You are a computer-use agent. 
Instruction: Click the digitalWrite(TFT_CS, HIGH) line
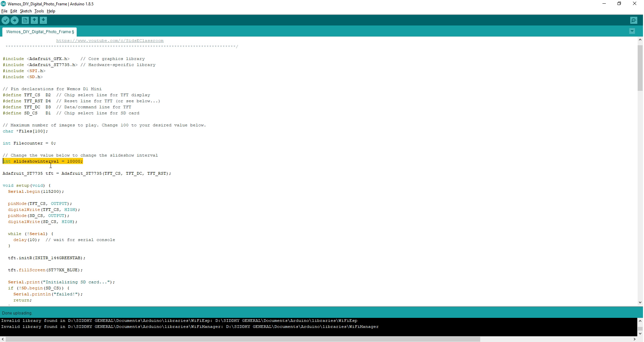pos(44,210)
